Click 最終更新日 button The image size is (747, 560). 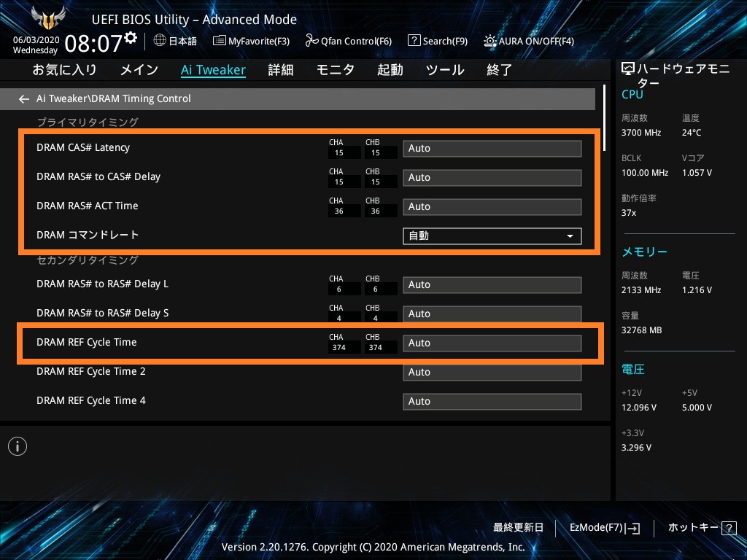coord(518,528)
